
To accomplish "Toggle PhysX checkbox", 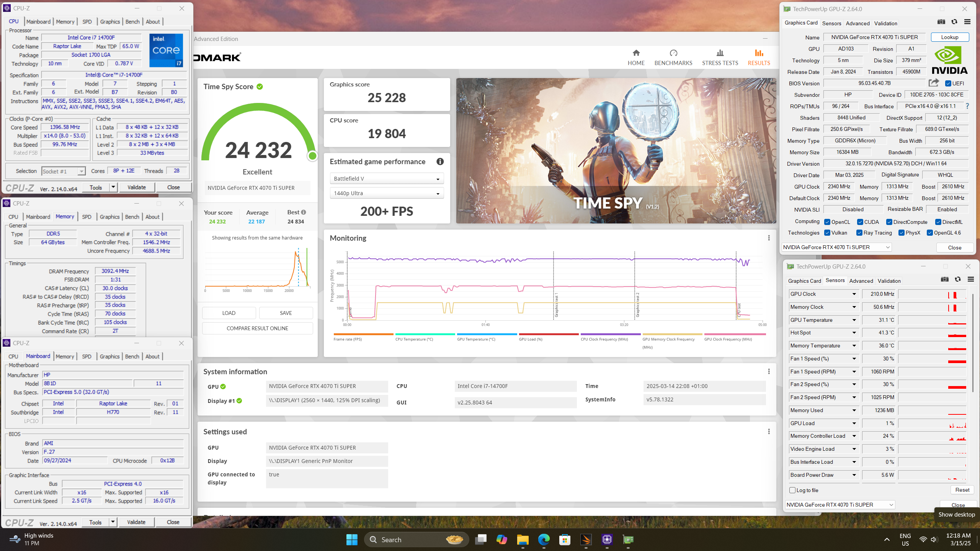I will pyautogui.click(x=902, y=233).
